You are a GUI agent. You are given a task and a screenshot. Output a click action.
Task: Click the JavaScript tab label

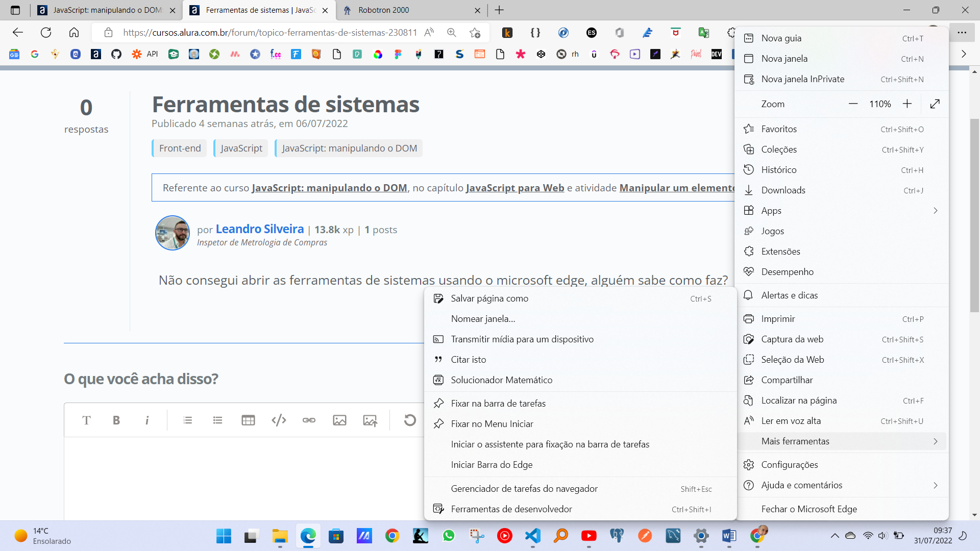(x=241, y=148)
